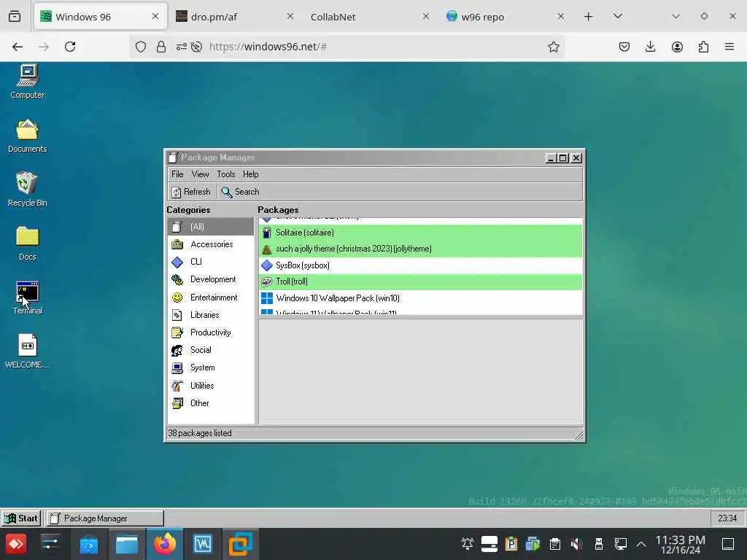The height and width of the screenshot is (560, 747).
Task: Open the Firefox application hamburger menu
Action: coord(729,47)
